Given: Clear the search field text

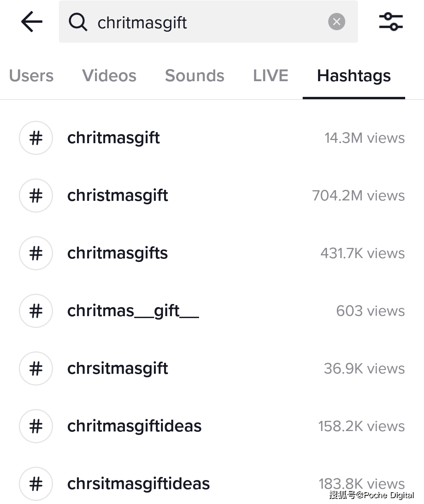Looking at the screenshot, I should click(x=336, y=22).
